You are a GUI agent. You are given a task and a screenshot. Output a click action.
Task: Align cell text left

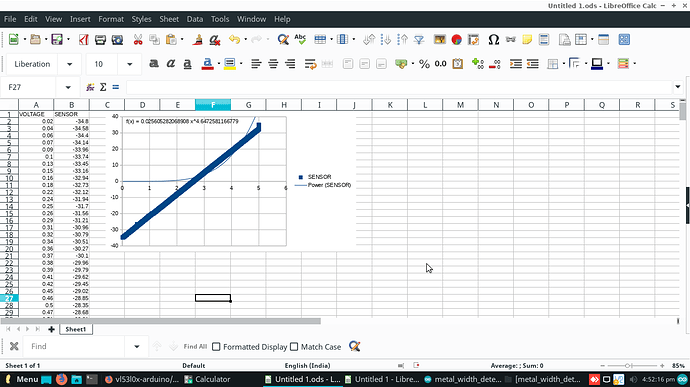coord(256,64)
